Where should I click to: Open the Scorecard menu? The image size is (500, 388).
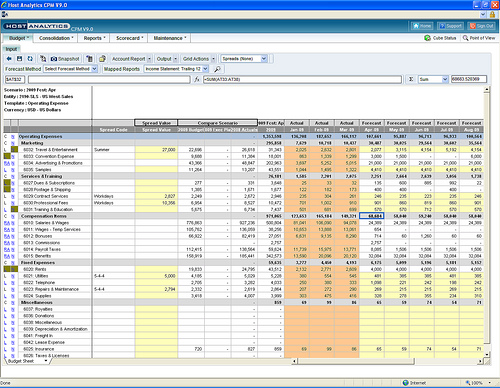[129, 38]
